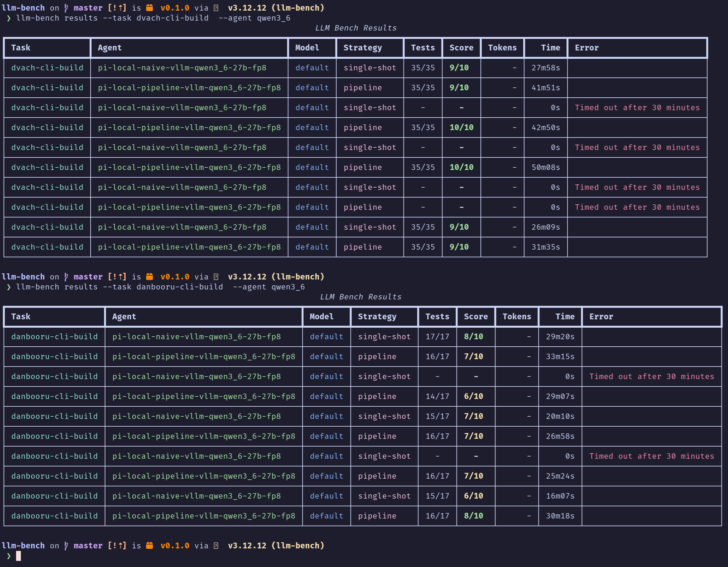Viewport: 728px width, 567px height.
Task: Click the time value '42m50s'
Action: click(546, 127)
